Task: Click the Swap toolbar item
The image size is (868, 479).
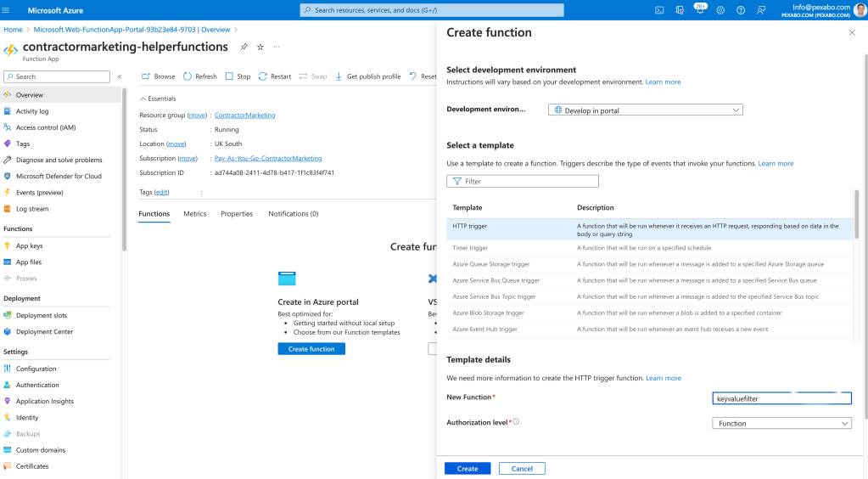Action: point(313,76)
